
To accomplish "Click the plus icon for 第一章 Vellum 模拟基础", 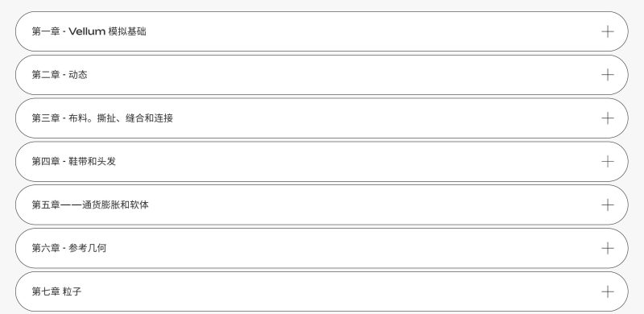I will [x=608, y=31].
